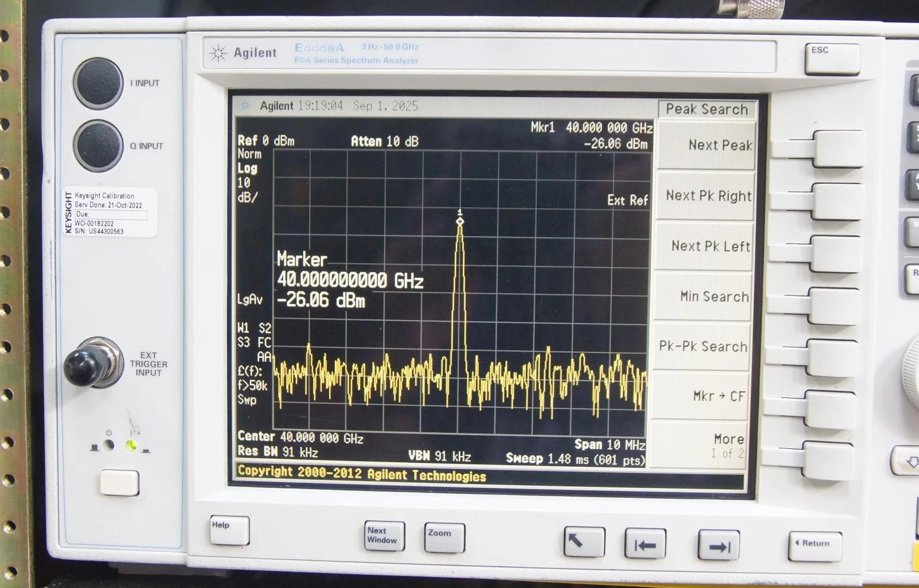Viewport: 919px width, 588px height.
Task: Click the Ref 0 dBm readout
Action: [x=266, y=141]
